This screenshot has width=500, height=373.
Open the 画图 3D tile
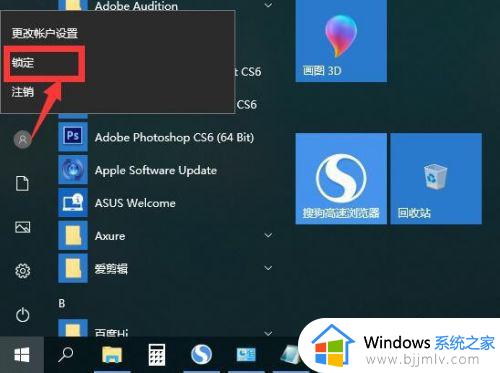click(341, 41)
